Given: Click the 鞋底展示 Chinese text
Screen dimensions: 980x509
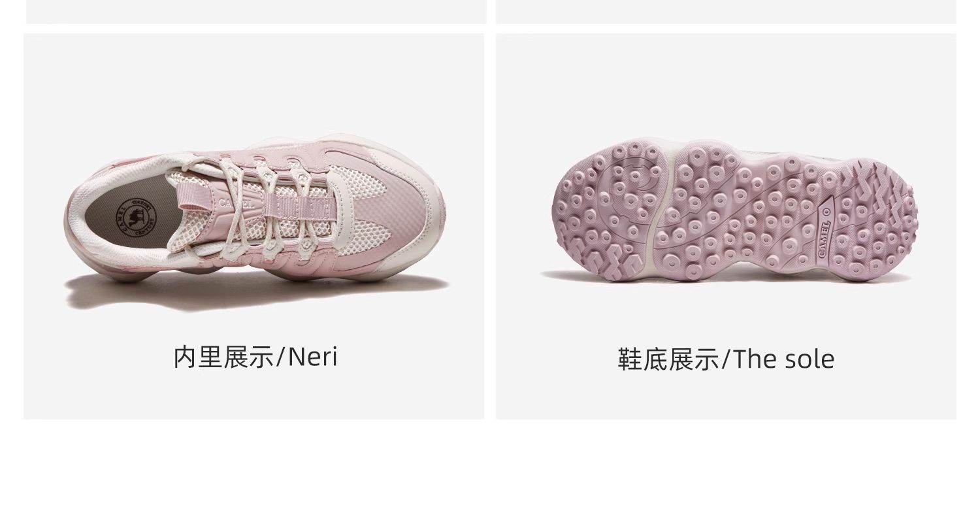Looking at the screenshot, I should 668,359.
